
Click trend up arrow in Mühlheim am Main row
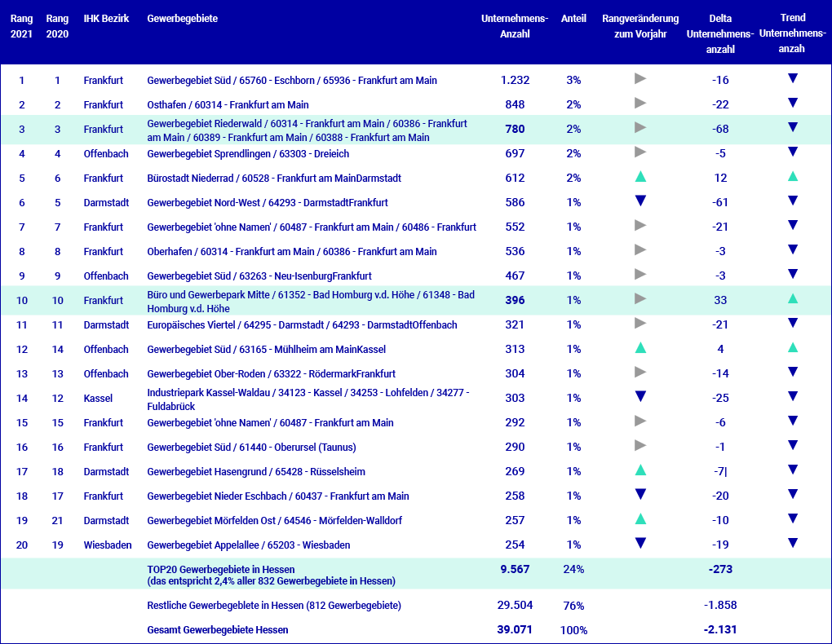792,348
